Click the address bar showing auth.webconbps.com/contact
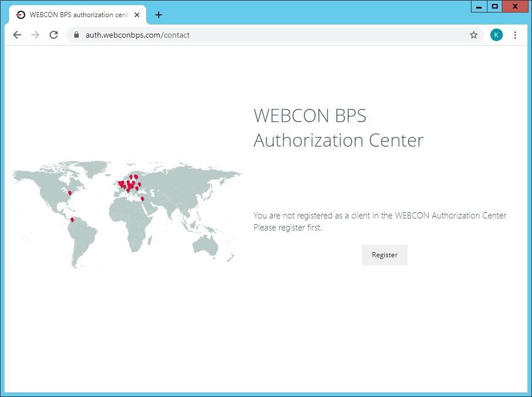532x397 pixels. coord(275,35)
